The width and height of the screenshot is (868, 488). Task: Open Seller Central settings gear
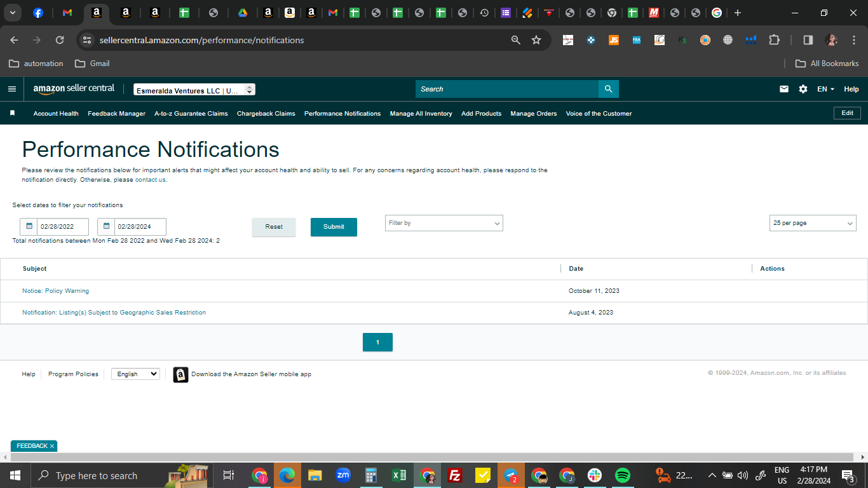tap(803, 89)
